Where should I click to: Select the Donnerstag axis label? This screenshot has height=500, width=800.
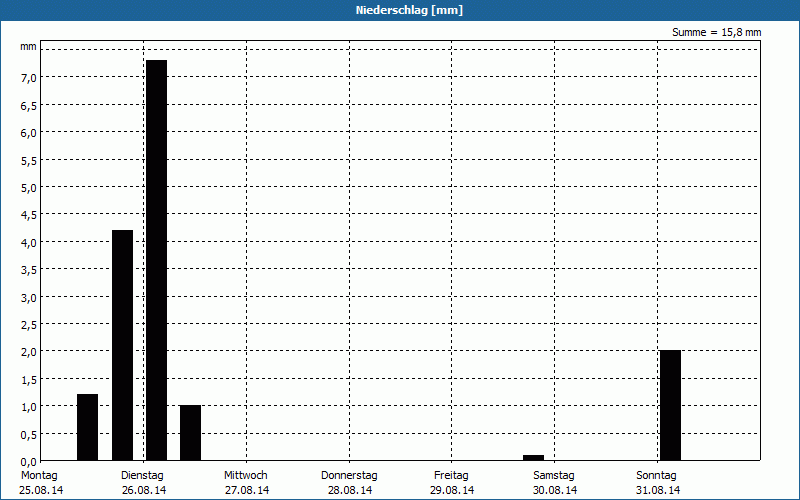tap(349, 476)
